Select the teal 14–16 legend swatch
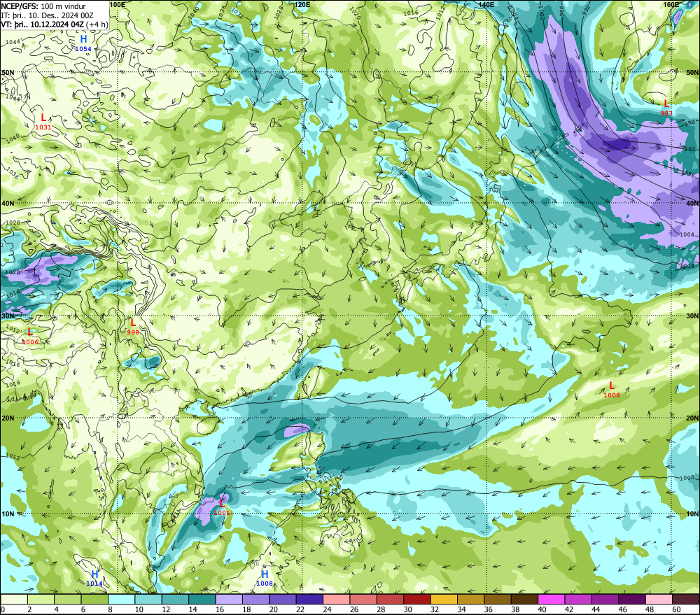Viewport: 700px width, 615px height. (x=202, y=599)
